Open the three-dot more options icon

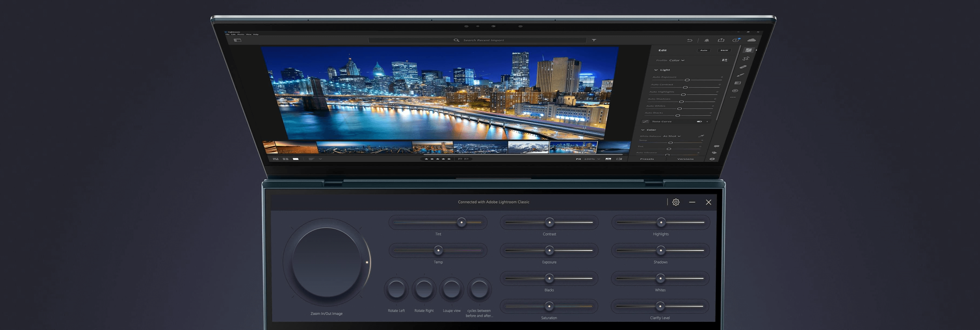(x=733, y=98)
